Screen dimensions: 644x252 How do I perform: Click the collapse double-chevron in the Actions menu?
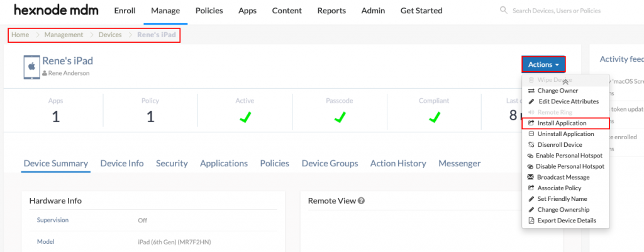[565, 83]
